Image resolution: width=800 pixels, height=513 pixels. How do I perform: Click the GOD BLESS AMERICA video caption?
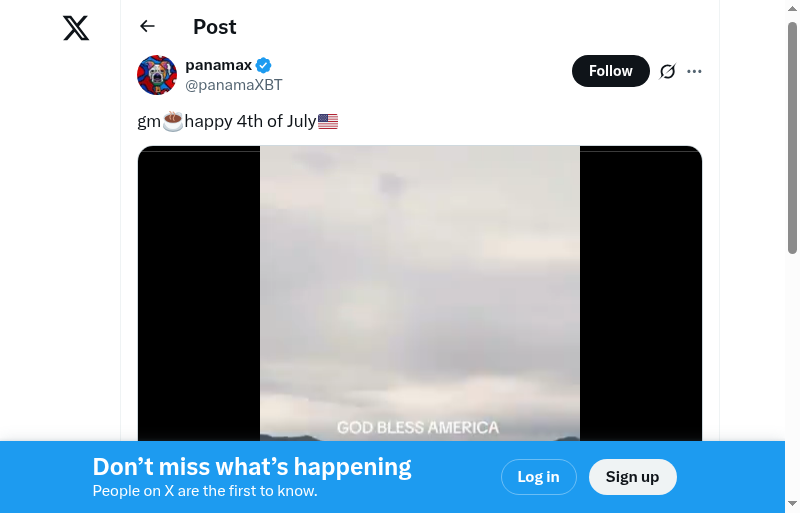pos(418,427)
